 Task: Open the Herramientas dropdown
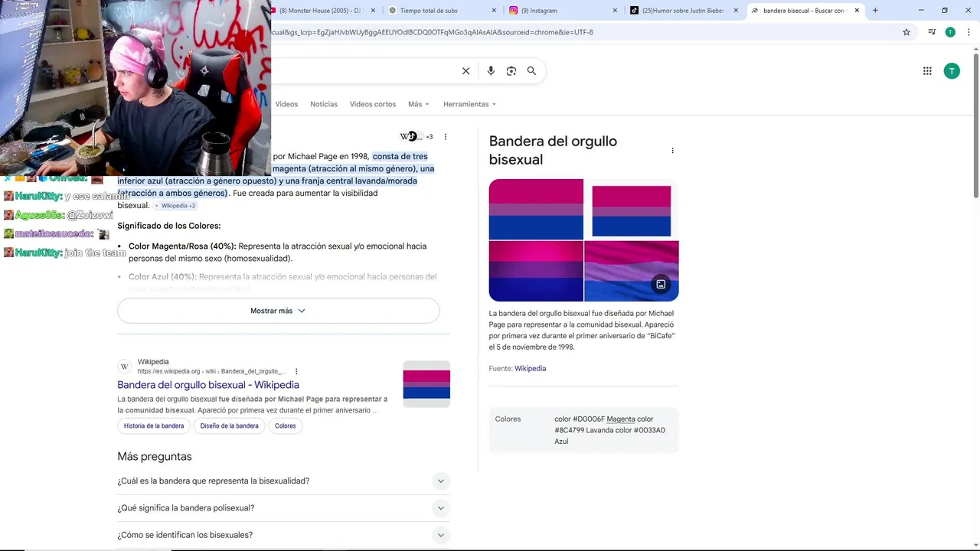[x=469, y=104]
